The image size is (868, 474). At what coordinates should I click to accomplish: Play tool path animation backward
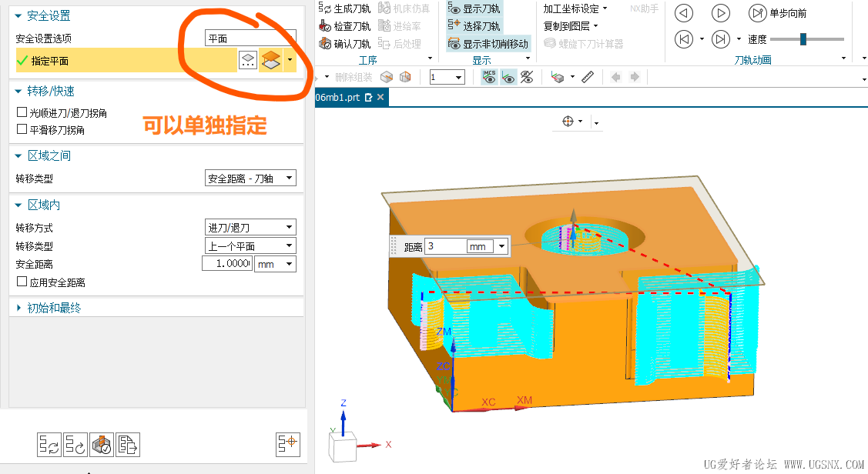[684, 13]
